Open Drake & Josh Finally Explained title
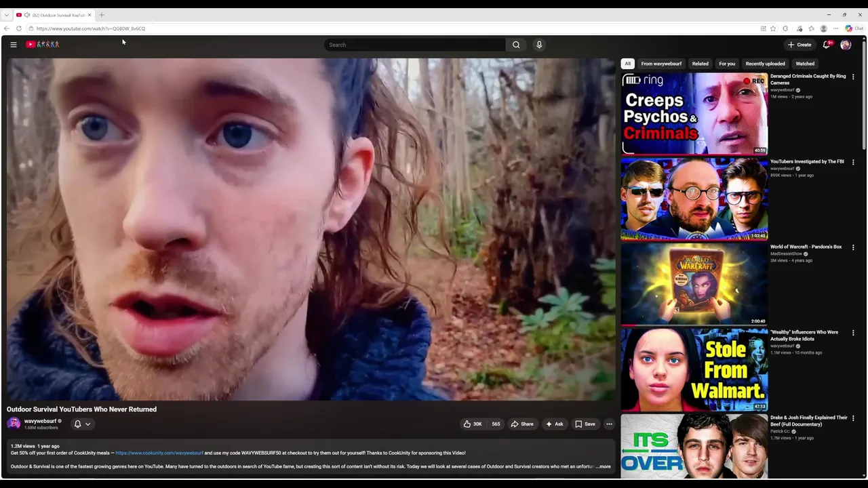The image size is (868, 488). point(809,421)
